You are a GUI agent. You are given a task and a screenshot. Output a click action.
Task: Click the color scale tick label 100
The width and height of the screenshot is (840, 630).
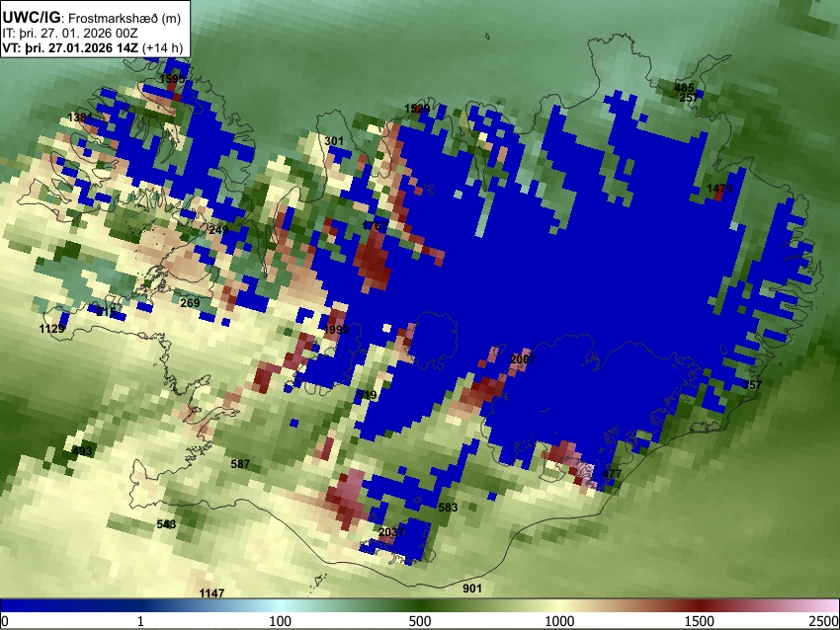(x=280, y=621)
